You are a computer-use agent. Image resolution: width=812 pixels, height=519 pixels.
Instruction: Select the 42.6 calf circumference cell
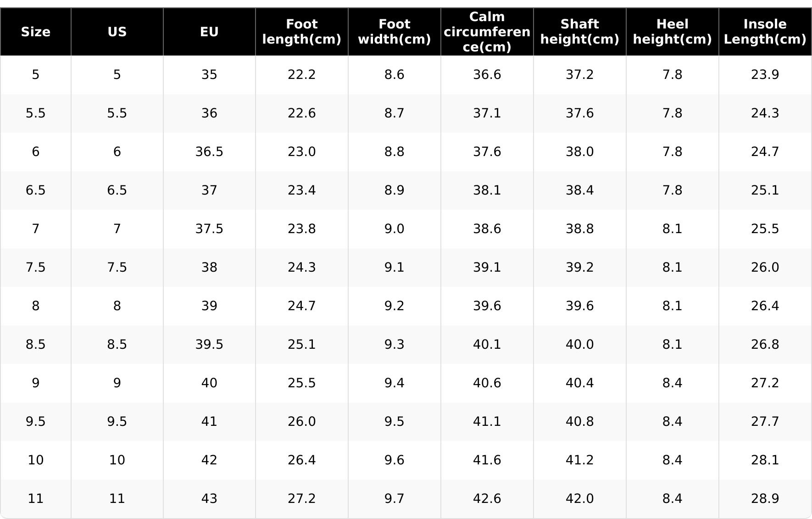click(x=487, y=498)
